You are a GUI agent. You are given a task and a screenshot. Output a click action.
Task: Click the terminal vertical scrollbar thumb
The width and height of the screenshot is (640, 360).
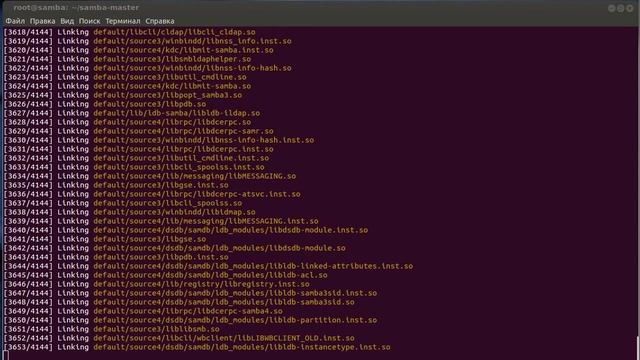[x=638, y=347]
